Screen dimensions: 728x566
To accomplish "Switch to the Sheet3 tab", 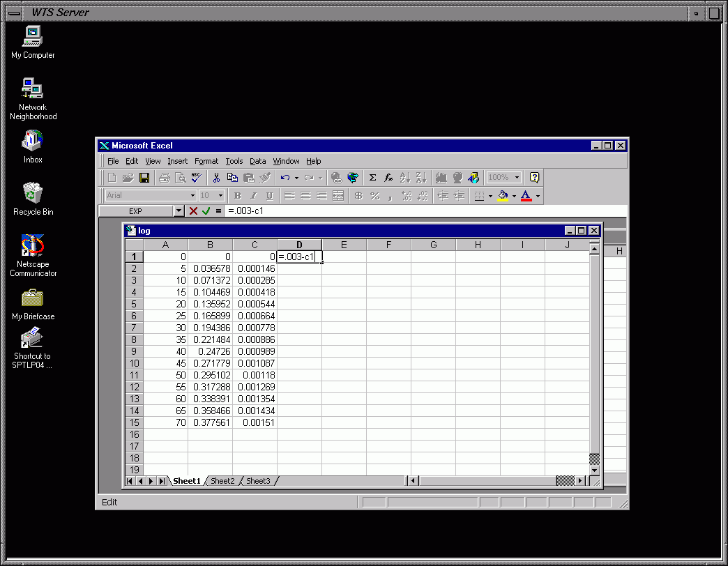I will [x=258, y=481].
